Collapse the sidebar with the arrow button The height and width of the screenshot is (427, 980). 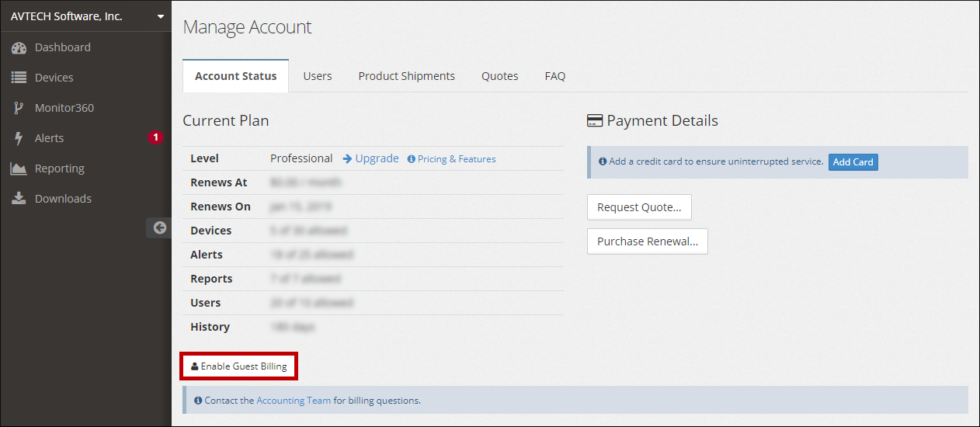(159, 227)
